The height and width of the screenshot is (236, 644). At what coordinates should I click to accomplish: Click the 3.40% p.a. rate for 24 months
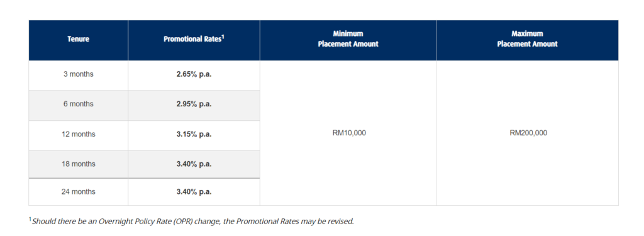click(194, 192)
